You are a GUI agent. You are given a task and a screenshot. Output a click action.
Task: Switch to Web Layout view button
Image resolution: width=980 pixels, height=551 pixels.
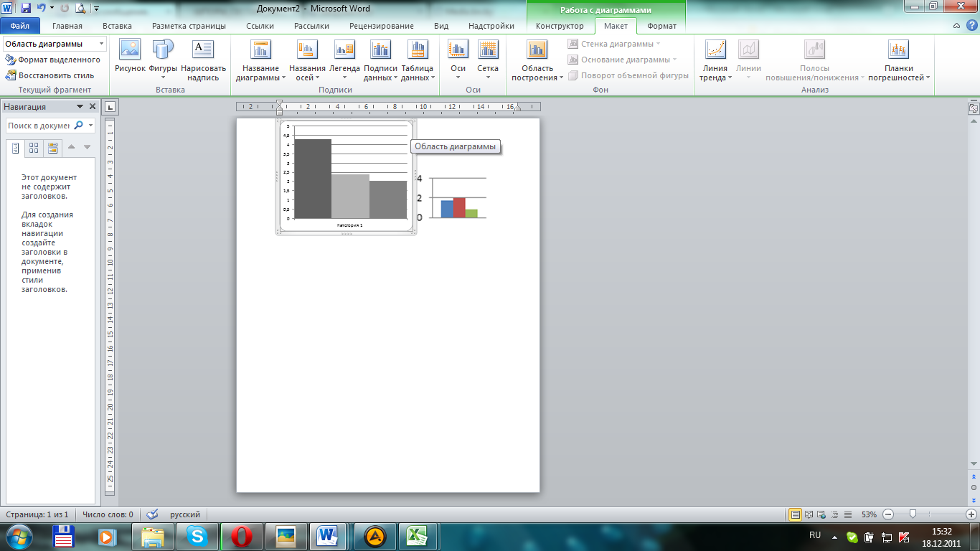822,514
